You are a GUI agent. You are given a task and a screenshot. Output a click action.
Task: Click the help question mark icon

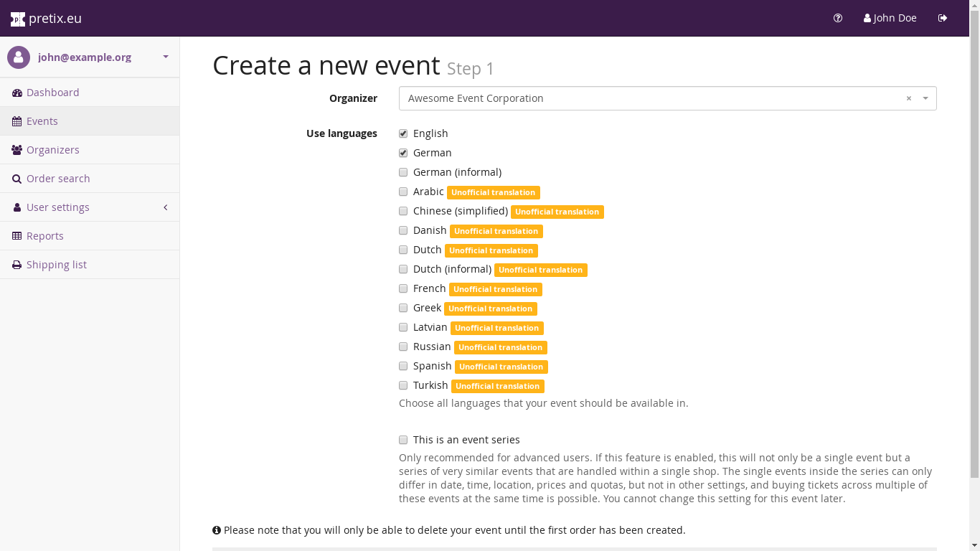[838, 18]
